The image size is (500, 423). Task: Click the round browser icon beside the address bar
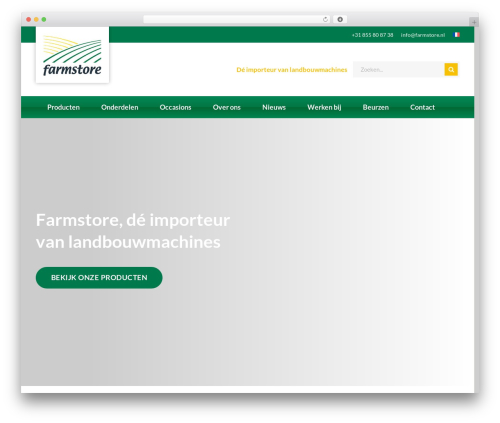[340, 19]
